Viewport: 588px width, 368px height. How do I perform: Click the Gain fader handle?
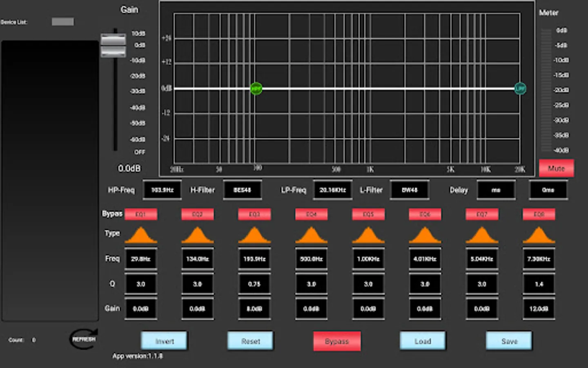(113, 45)
